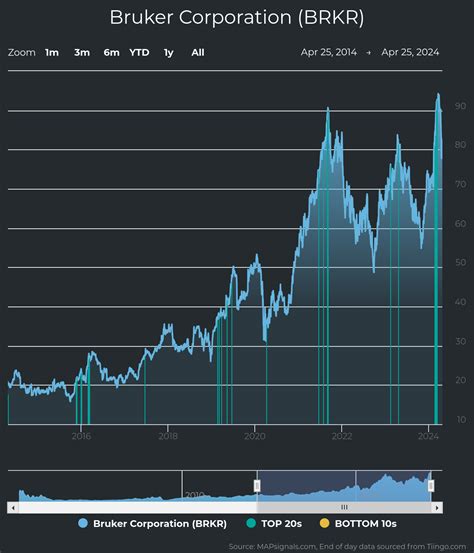Edit start date Apr 25, 2014
Screen dimensions: 474x553
[x=329, y=52]
